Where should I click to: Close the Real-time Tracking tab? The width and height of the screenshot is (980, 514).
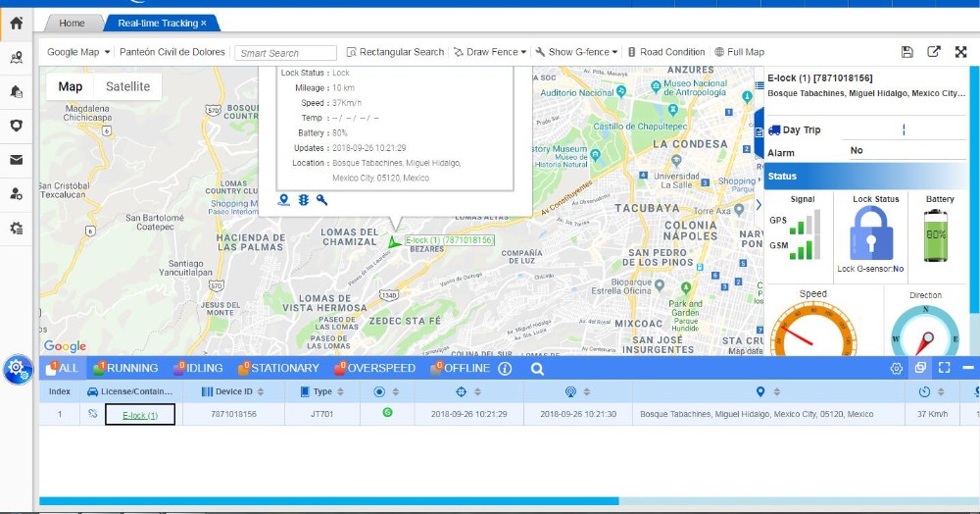click(204, 24)
